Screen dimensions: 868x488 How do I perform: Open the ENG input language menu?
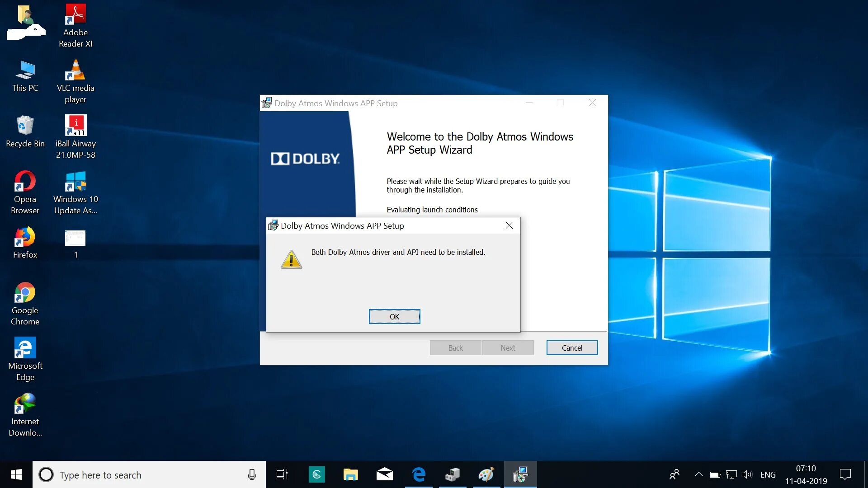pyautogui.click(x=768, y=474)
